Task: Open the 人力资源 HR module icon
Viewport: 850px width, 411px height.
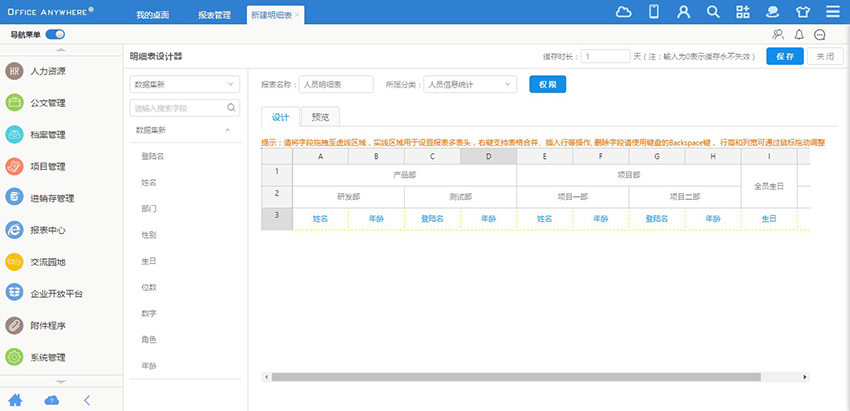Action: (x=15, y=71)
